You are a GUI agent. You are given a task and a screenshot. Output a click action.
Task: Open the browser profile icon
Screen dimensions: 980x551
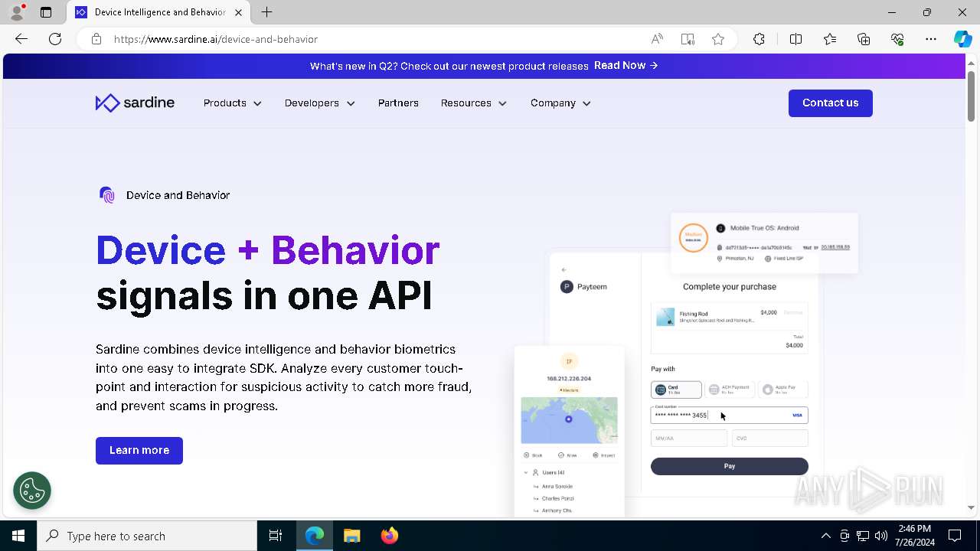[17, 12]
